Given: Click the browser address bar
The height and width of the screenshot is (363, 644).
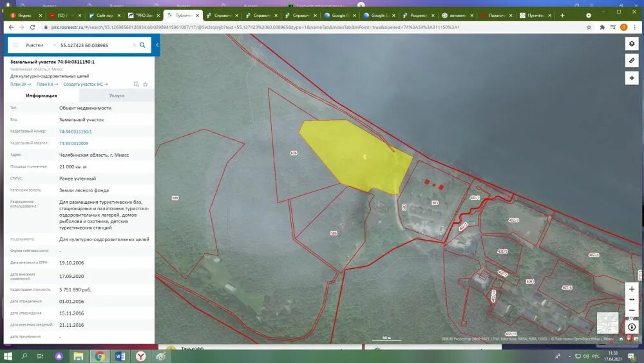Looking at the screenshot, I should (x=312, y=27).
